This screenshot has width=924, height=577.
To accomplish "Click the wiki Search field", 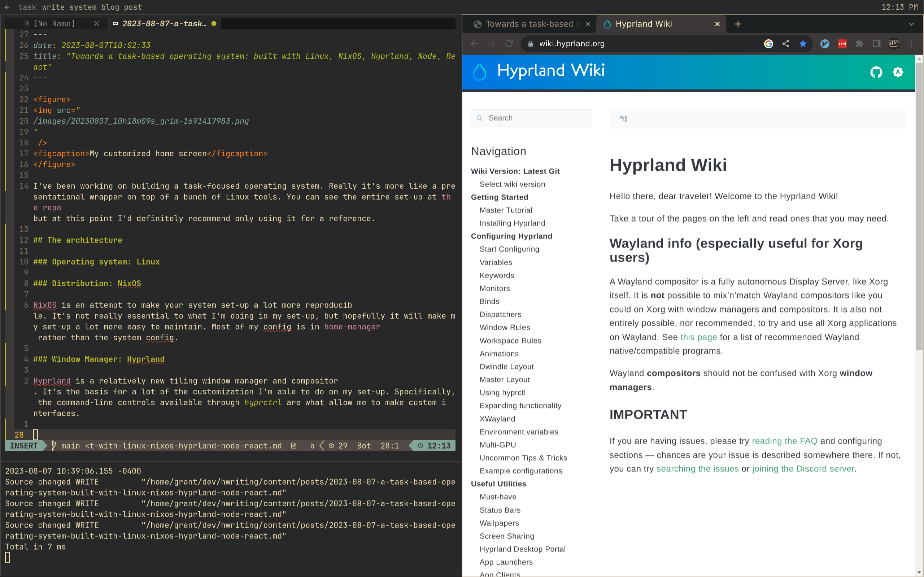I will click(531, 118).
